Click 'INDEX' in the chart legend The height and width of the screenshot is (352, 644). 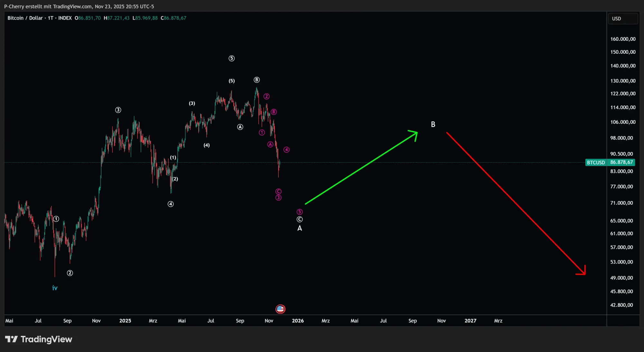[x=65, y=18]
